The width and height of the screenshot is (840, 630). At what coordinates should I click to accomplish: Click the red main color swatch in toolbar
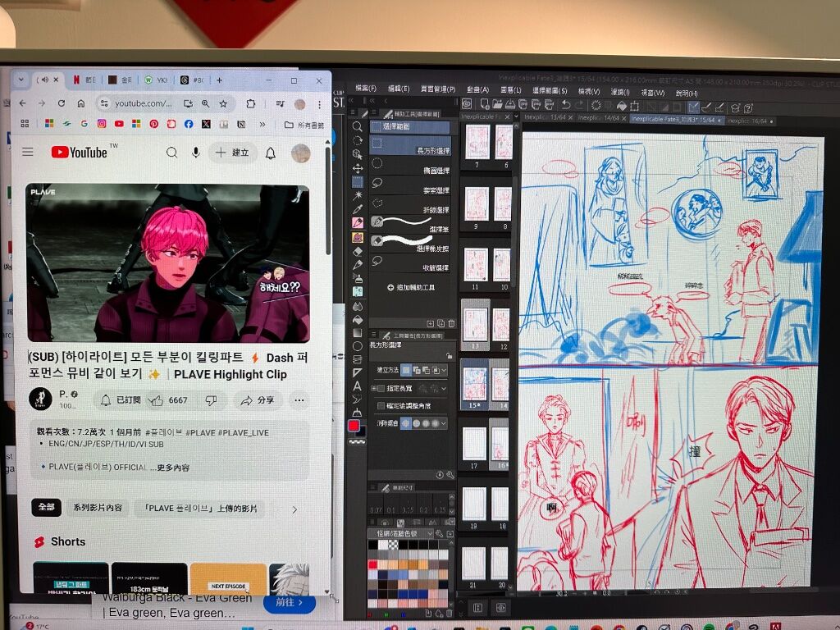pyautogui.click(x=354, y=426)
